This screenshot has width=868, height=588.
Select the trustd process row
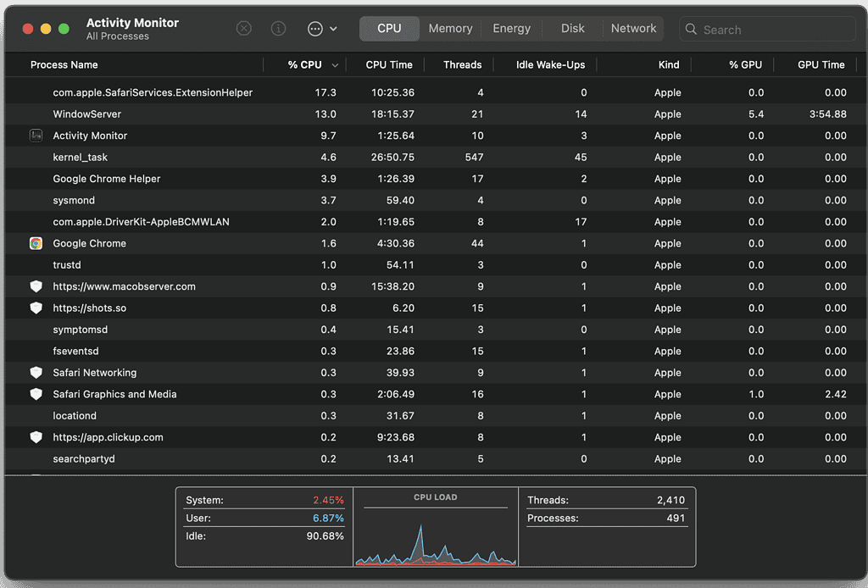[x=436, y=265]
